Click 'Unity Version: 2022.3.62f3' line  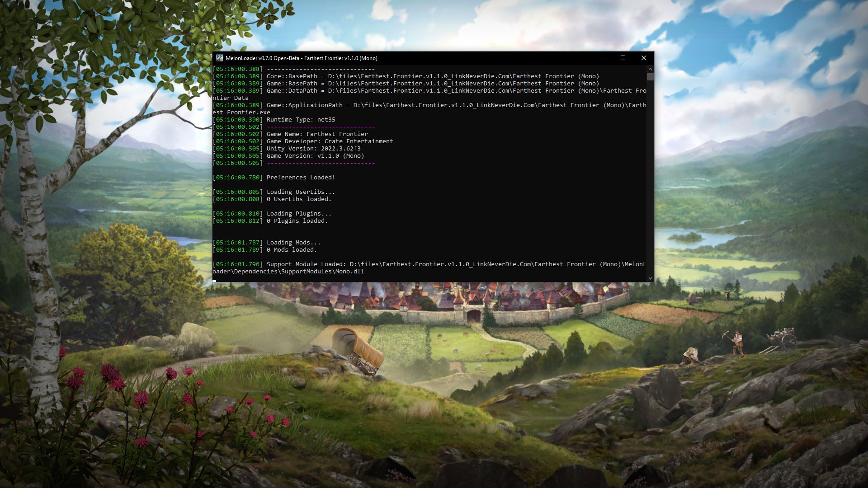[x=287, y=149]
